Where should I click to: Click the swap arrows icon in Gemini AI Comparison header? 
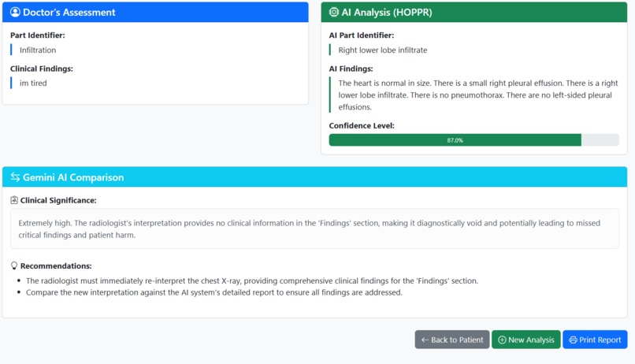coord(15,177)
